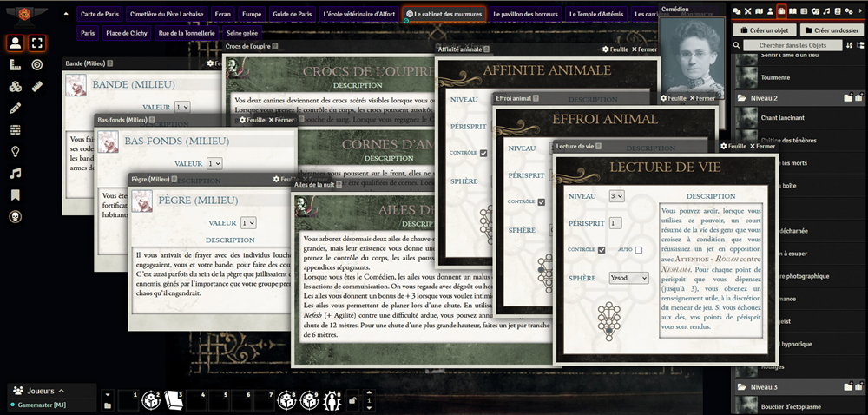Open the Chat Log sidebar tab
Screen dimensions: 868x415
click(x=736, y=10)
